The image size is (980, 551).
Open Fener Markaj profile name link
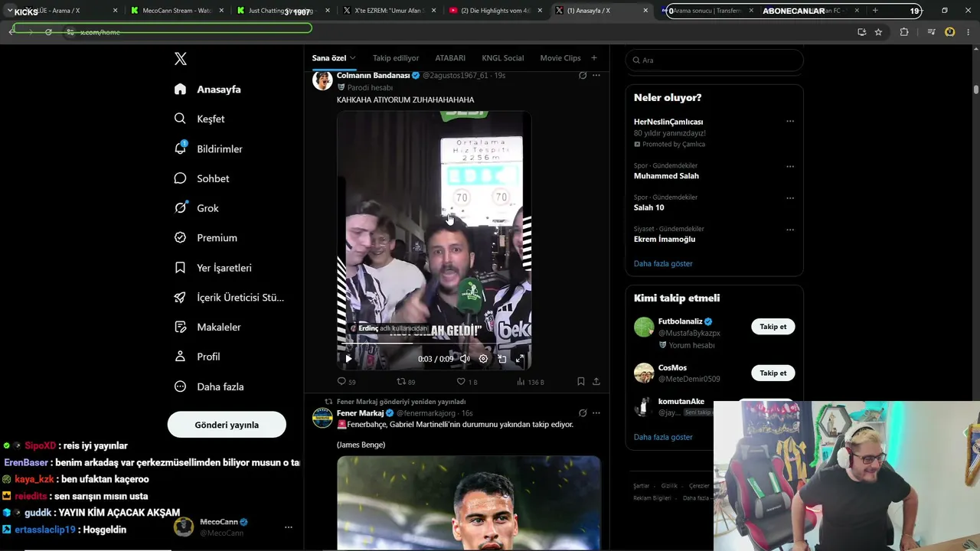(360, 413)
